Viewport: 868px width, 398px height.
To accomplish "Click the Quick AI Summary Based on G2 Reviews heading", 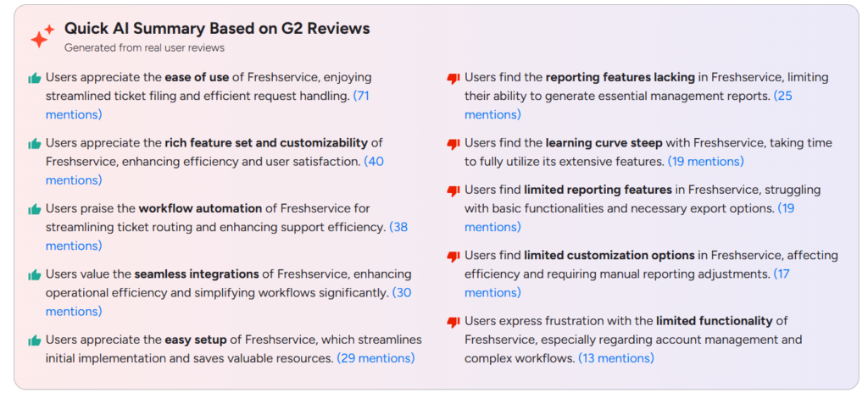I will point(217,29).
